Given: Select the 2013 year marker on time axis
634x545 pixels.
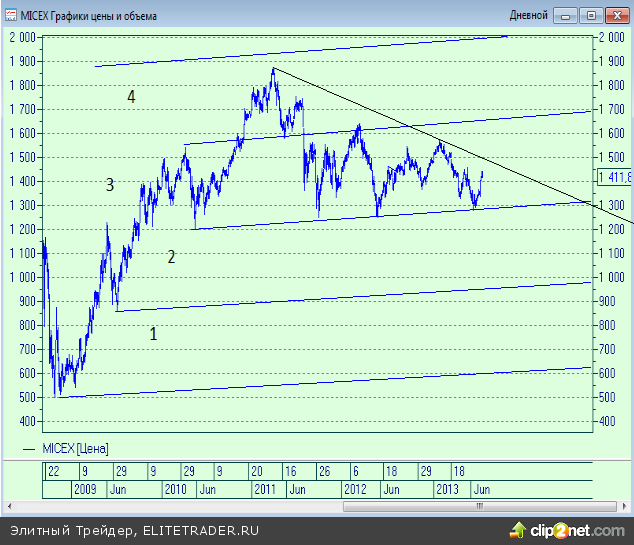Looking at the screenshot, I should (x=448, y=489).
